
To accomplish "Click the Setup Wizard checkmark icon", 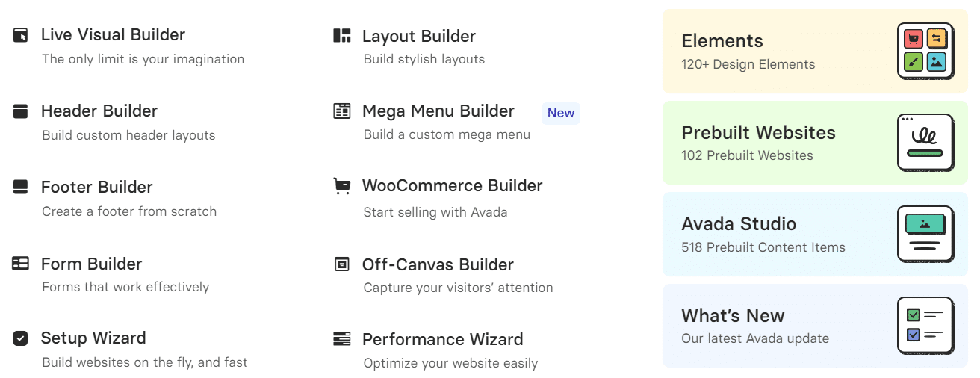I will coord(20,338).
